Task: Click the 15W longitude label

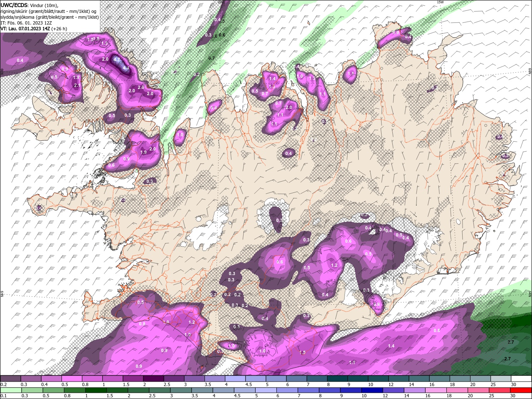Action: pyautogui.click(x=441, y=2)
